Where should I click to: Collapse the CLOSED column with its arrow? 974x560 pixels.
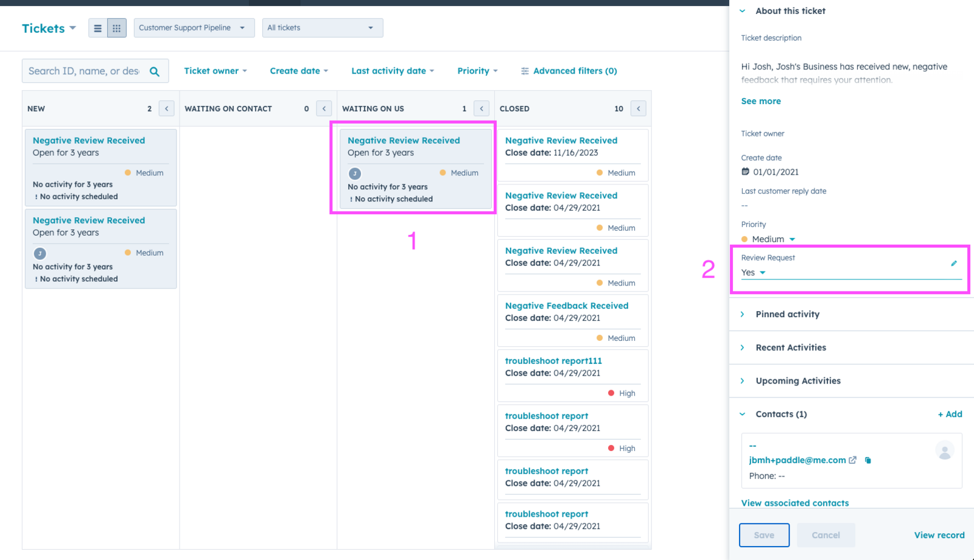click(x=638, y=108)
